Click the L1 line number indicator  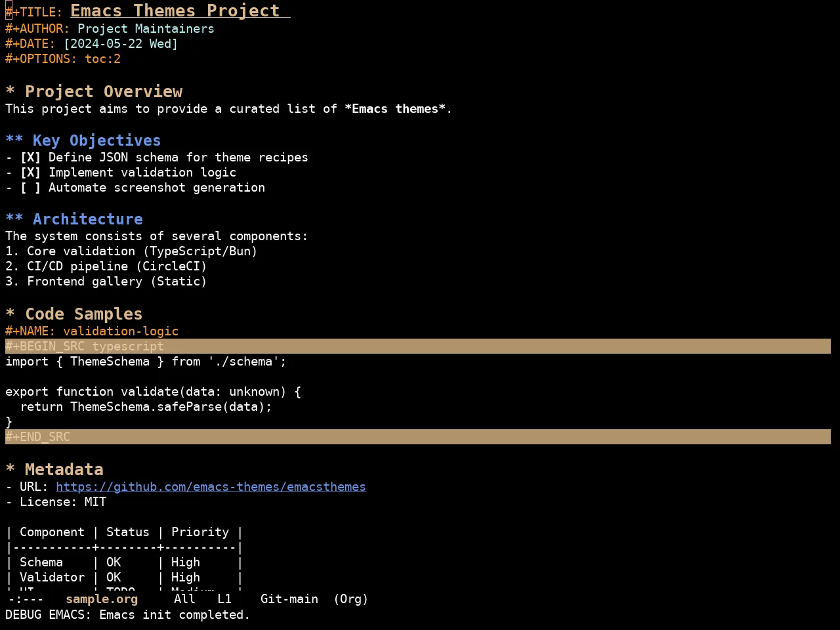224,599
